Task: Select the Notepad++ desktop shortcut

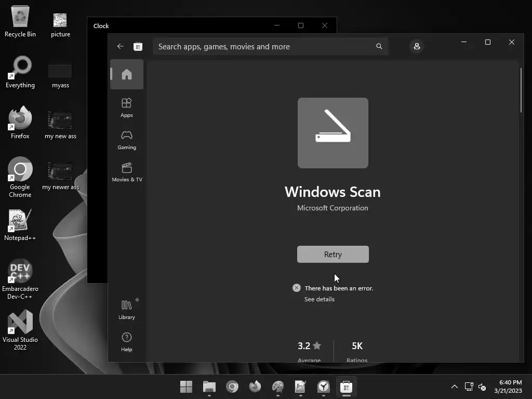Action: (20, 224)
